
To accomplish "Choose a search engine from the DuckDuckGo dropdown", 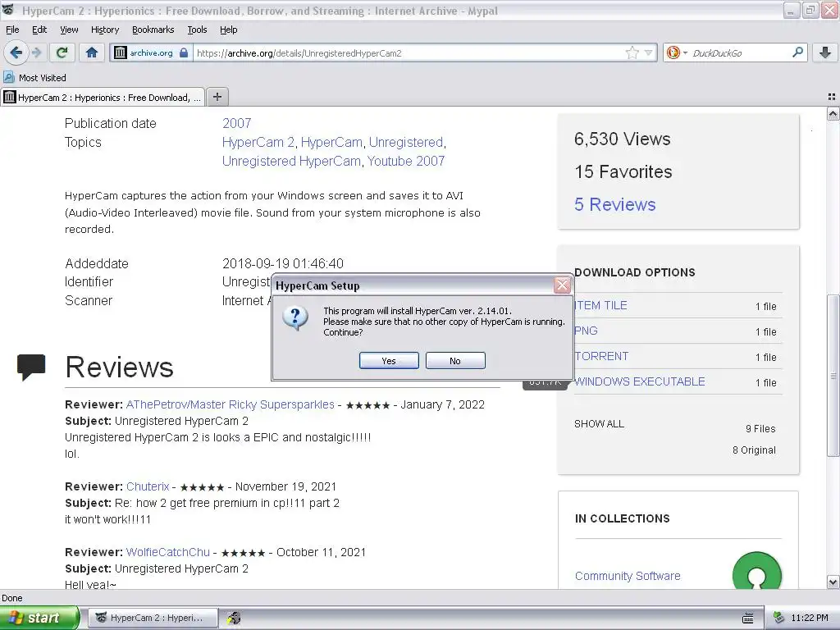I will coord(677,52).
